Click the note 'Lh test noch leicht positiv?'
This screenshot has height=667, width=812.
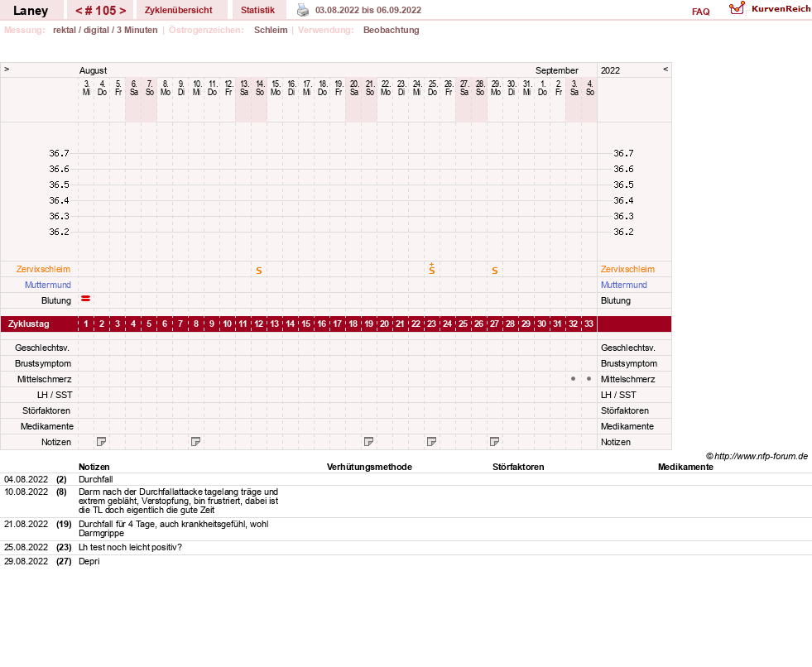tap(130, 547)
